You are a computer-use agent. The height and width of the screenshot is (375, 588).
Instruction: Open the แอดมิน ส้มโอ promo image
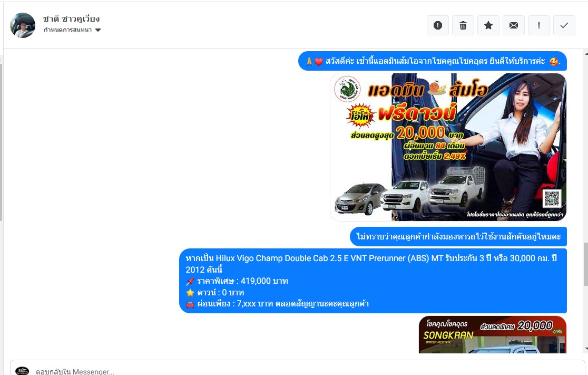pos(448,147)
